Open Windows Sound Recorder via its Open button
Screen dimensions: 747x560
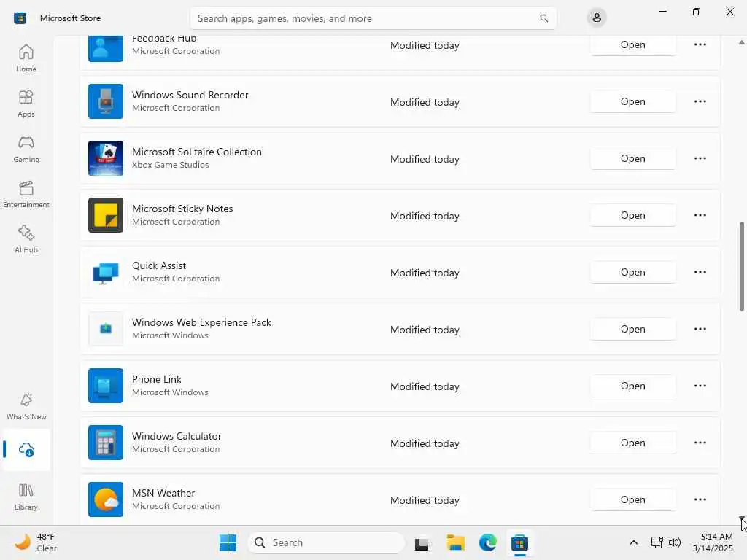(x=632, y=101)
